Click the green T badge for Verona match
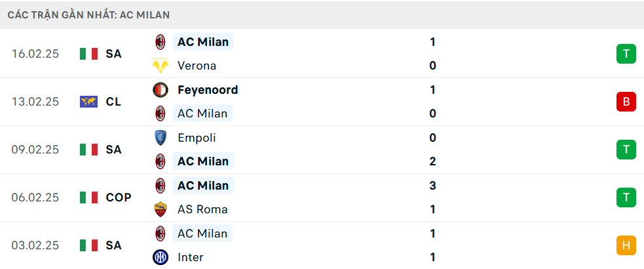 click(x=626, y=54)
